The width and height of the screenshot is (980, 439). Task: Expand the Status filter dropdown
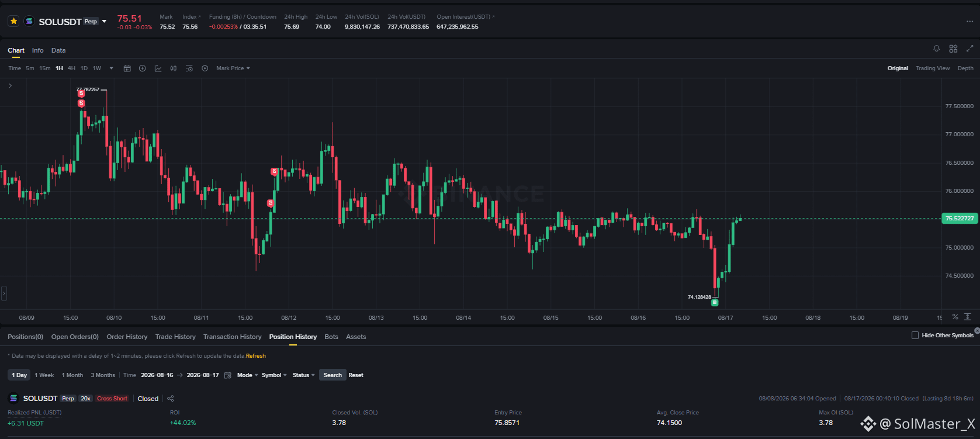(303, 375)
